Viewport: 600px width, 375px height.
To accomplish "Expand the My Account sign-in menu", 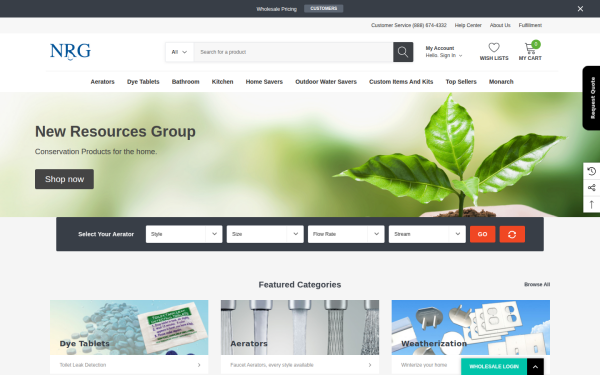I will click(443, 52).
